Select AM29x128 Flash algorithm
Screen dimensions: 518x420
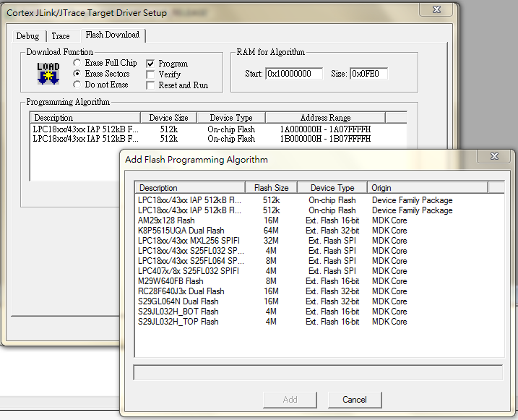pos(319,220)
